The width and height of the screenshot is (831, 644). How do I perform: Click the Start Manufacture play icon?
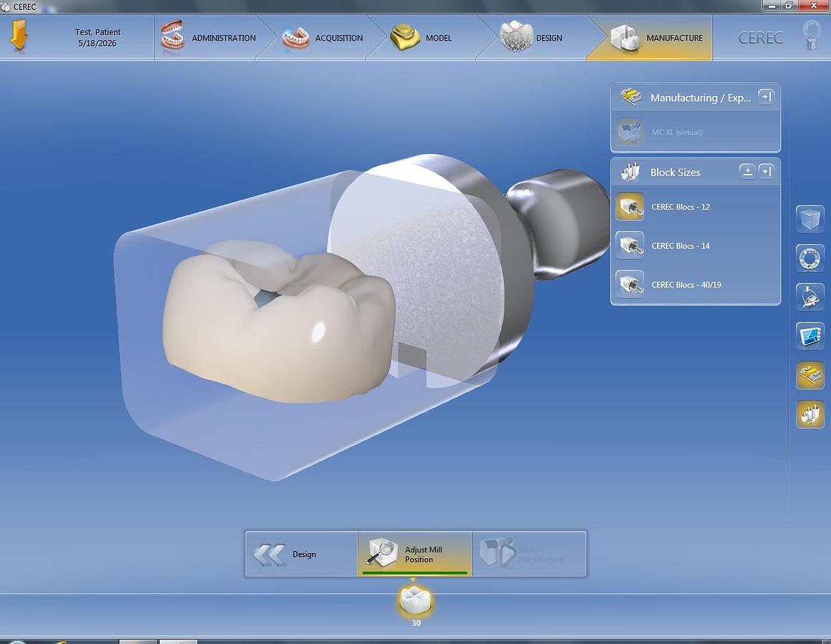tap(497, 552)
